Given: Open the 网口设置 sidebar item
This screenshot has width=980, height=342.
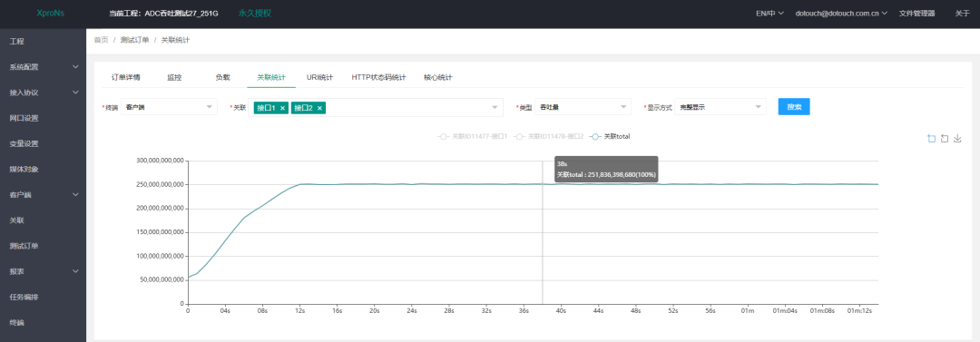Looking at the screenshot, I should pyautogui.click(x=44, y=118).
